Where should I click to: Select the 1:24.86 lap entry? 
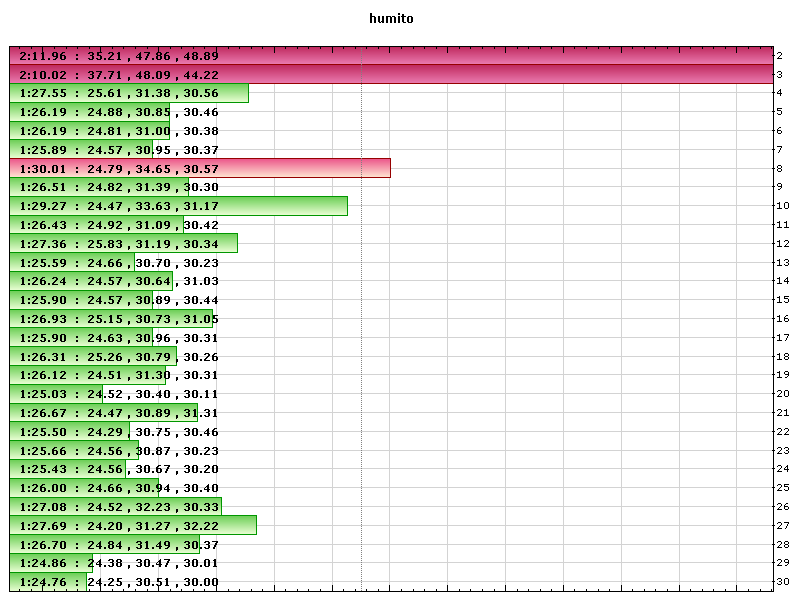coord(100,563)
